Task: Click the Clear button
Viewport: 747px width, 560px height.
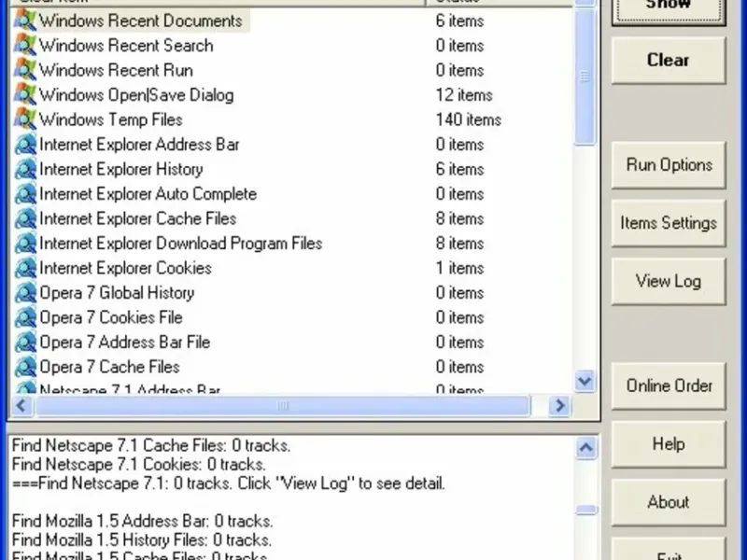Action: coord(669,61)
